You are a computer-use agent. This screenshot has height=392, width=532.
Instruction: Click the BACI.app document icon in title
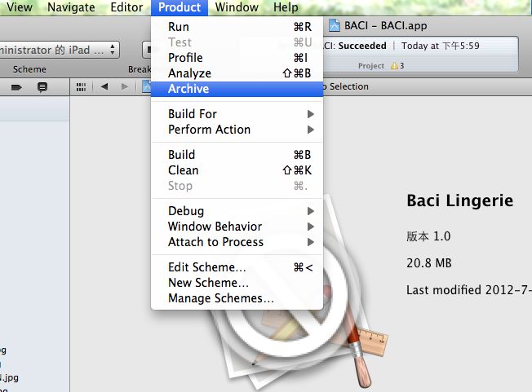[x=335, y=26]
